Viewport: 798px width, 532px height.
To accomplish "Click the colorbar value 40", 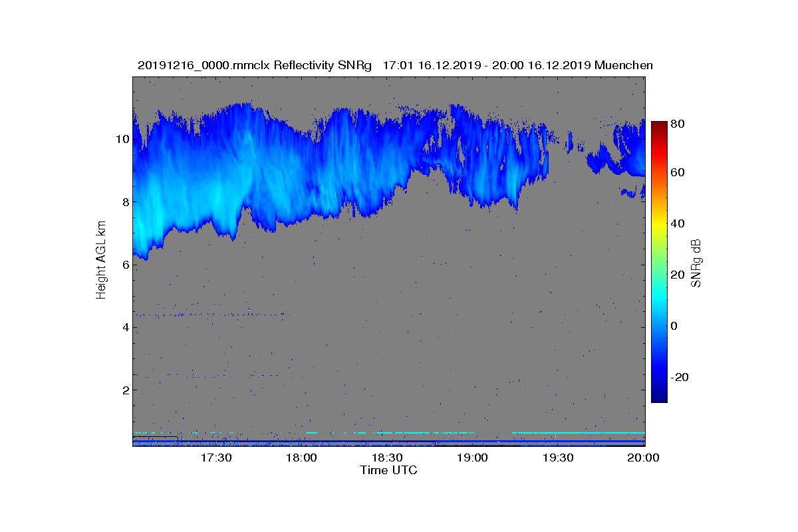I will click(679, 223).
